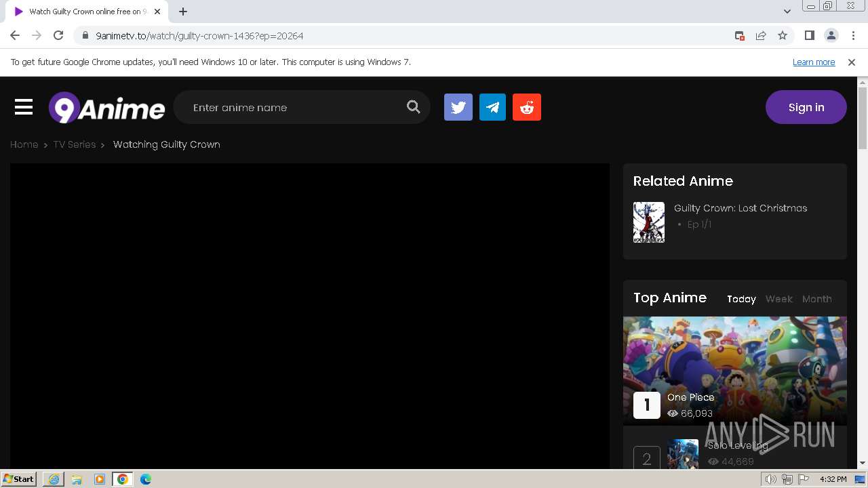Launch Internet Explorer from the taskbar

(54, 479)
